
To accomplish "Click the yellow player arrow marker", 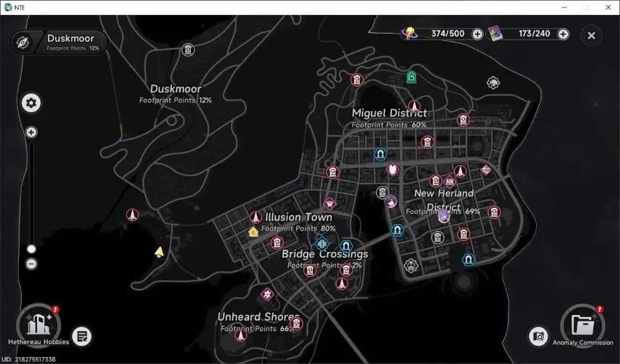I will (159, 252).
